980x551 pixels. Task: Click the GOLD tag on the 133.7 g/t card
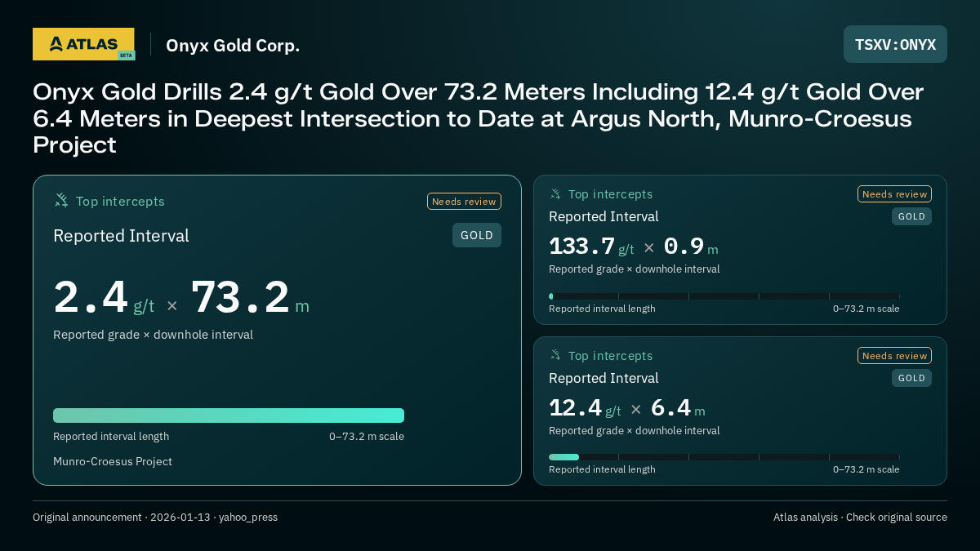pos(911,216)
